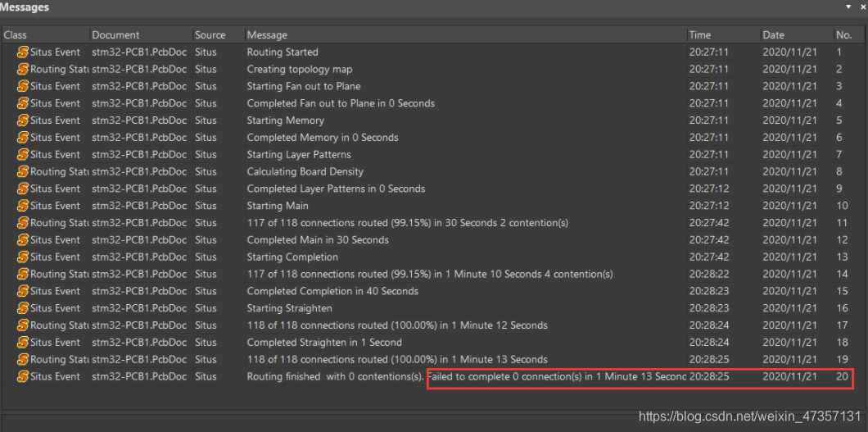Click the icon on the 'Calculating Board Density' row

point(23,171)
